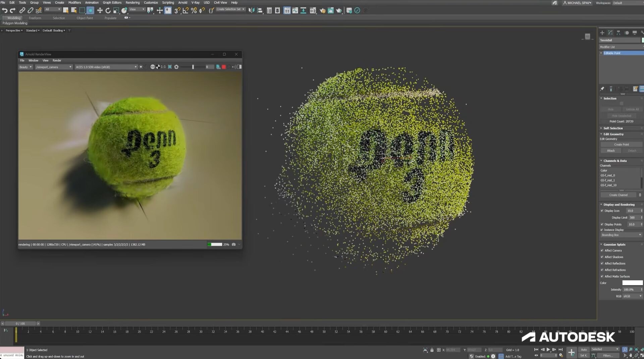Toggle the Auto key button

click(x=584, y=350)
